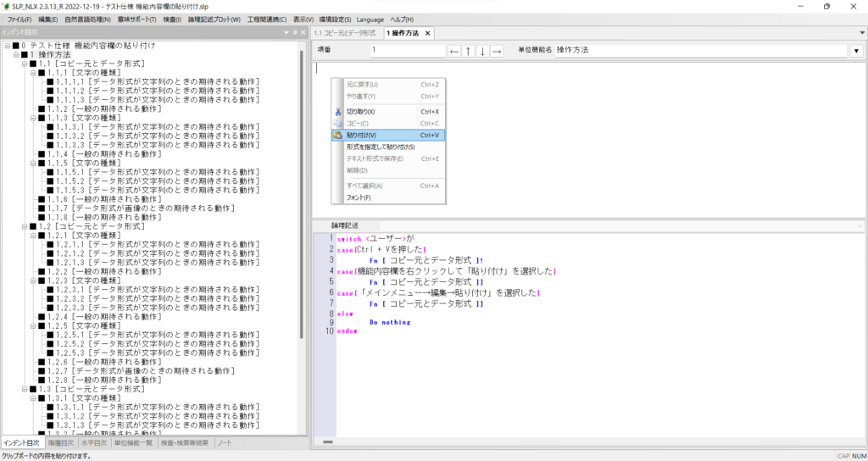Switch to the 階層目次 bottom tab
Viewport: 868px width, 461px height.
(x=60, y=442)
